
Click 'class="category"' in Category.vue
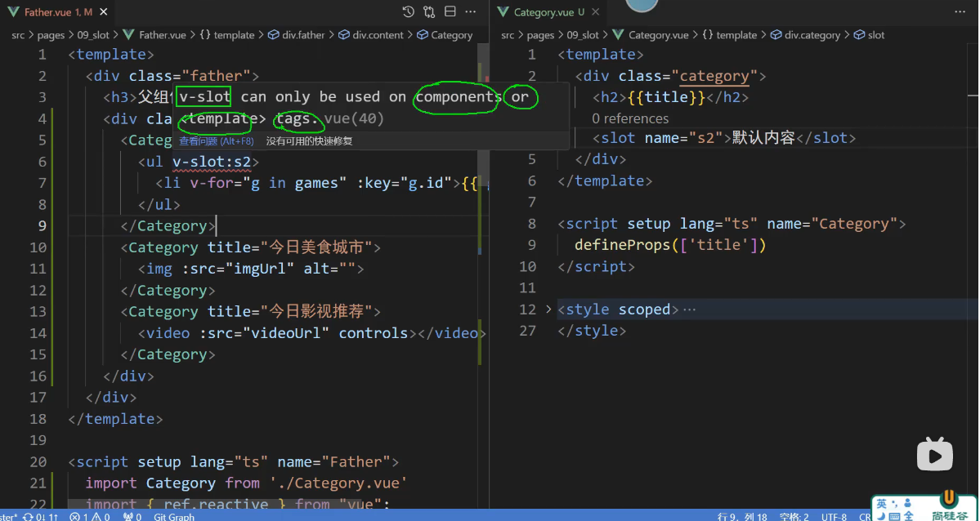(687, 76)
